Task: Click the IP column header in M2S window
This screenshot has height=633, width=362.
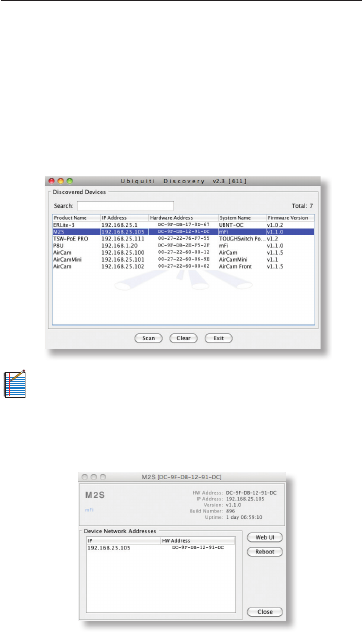Action: coord(123,541)
